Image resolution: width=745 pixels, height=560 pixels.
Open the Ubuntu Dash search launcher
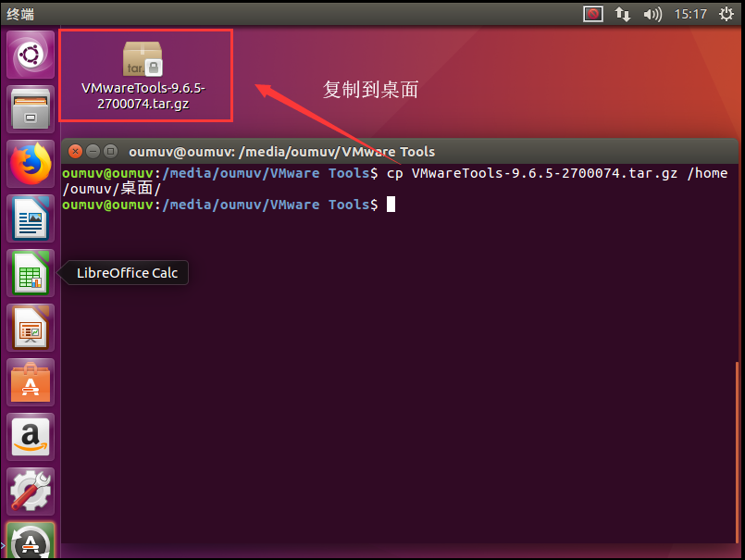coord(31,56)
